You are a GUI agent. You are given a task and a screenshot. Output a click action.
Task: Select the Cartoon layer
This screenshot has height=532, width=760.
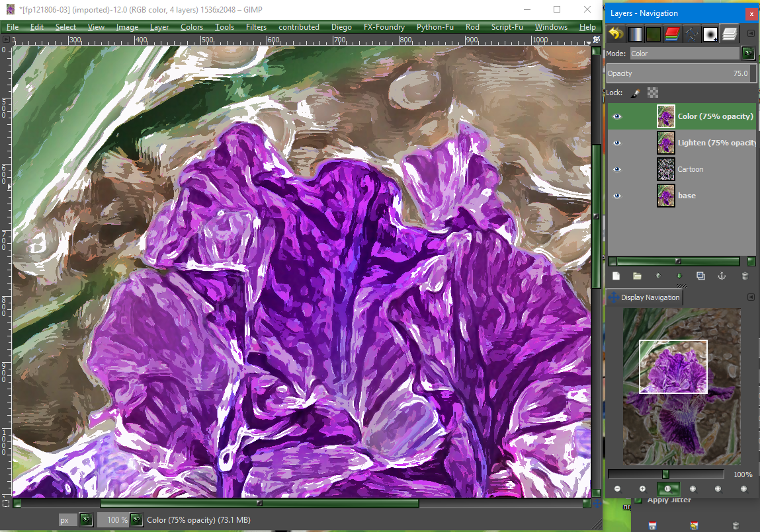pos(681,169)
